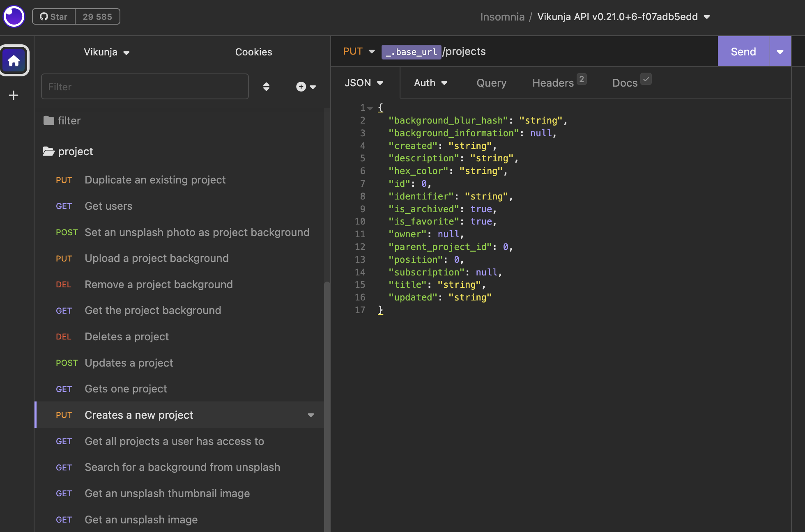805x532 pixels.
Task: Click the plus icon in left rail
Action: 14,95
